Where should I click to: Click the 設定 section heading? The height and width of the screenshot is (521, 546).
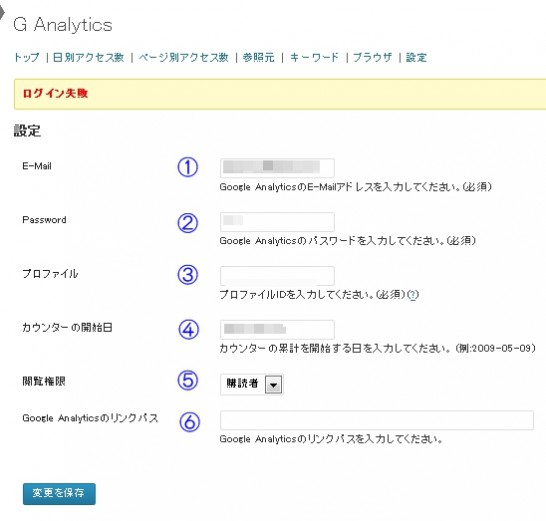click(x=27, y=131)
